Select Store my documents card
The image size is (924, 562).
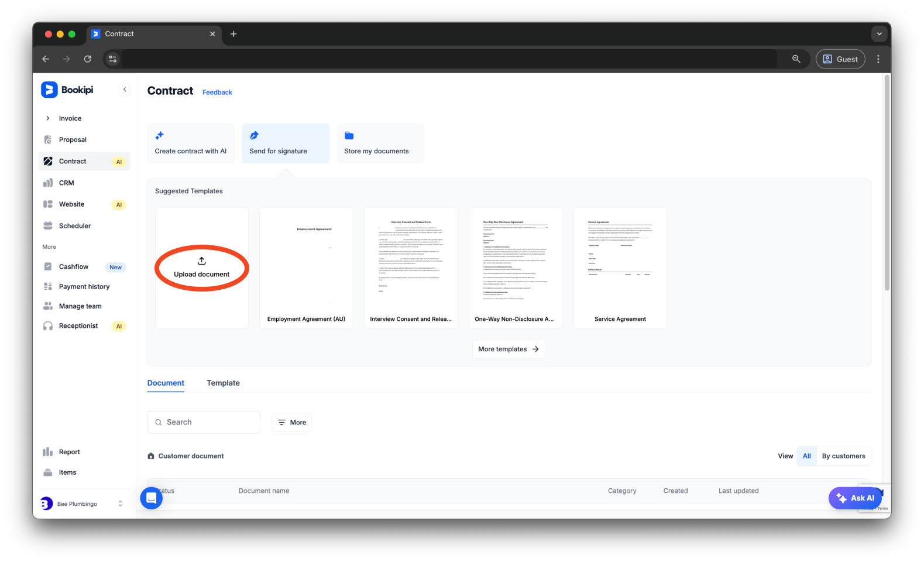pyautogui.click(x=380, y=143)
